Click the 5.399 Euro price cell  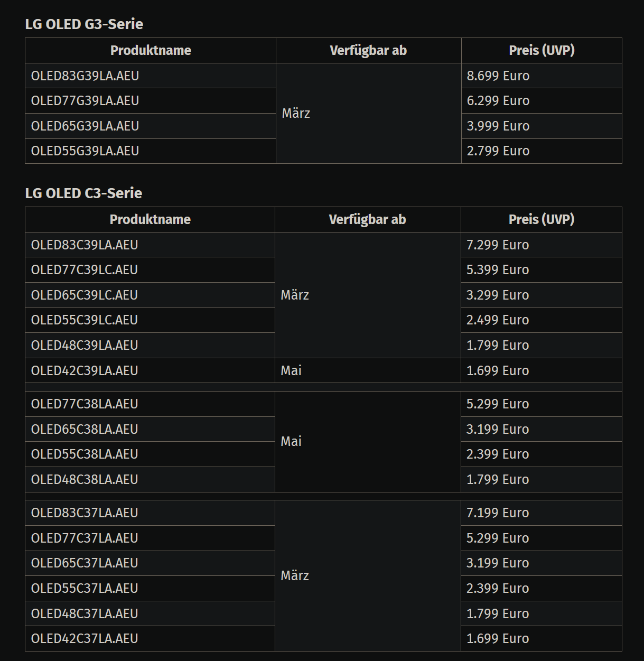[541, 269]
